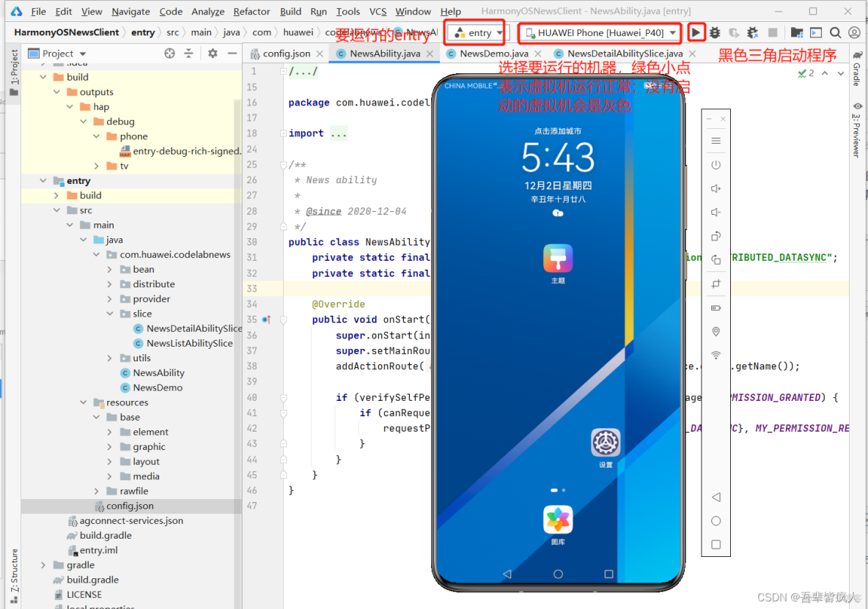Screen dimensions: 868x609
Task: Toggle the code folding marker at line 25
Action: (x=284, y=164)
